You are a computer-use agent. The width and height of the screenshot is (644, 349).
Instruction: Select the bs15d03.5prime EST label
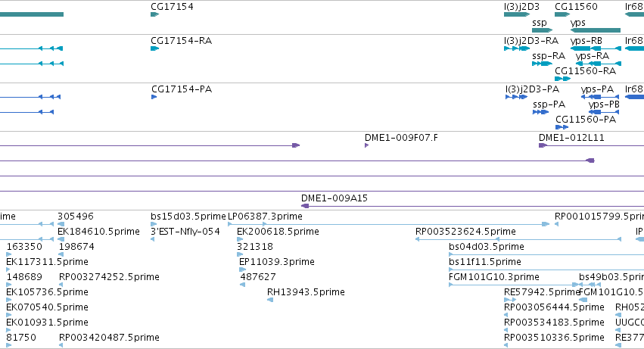point(188,217)
